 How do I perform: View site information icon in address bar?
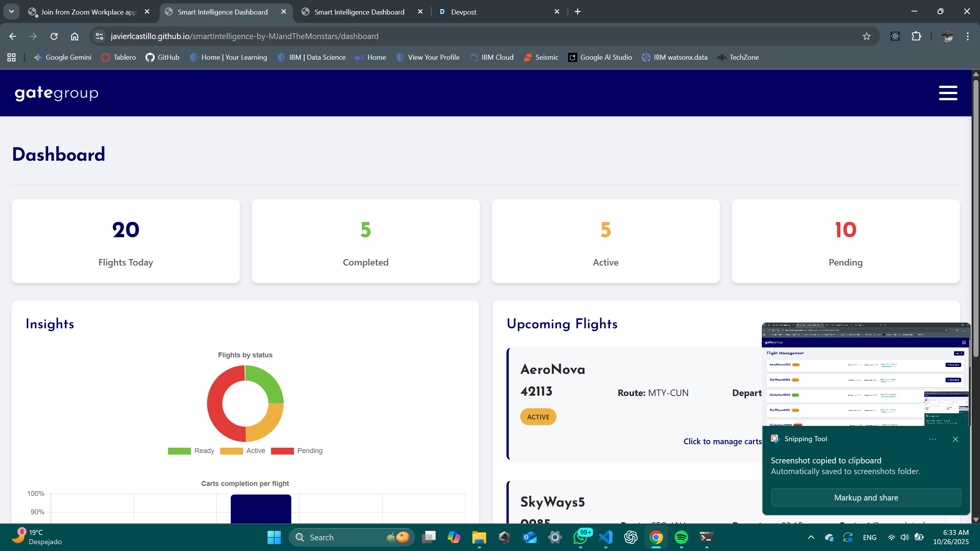pyautogui.click(x=100, y=36)
